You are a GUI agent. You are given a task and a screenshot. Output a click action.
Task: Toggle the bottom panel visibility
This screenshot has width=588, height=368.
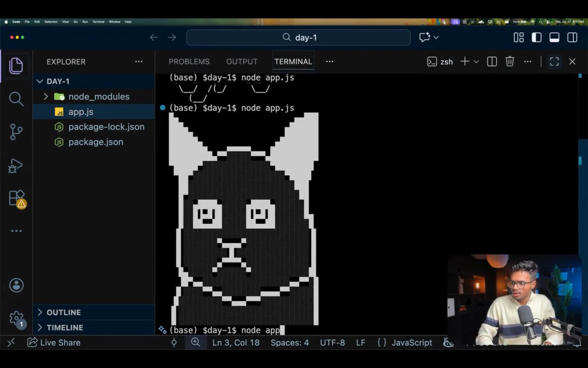[555, 37]
